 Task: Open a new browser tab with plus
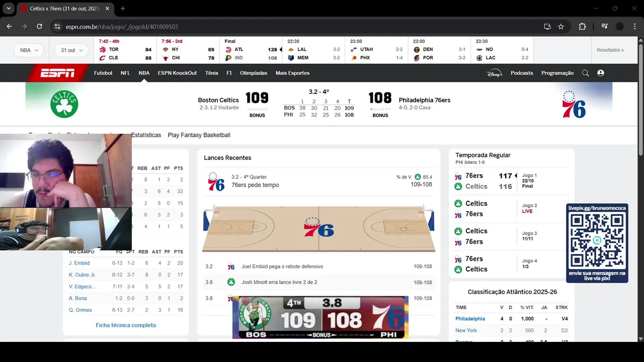(122, 9)
